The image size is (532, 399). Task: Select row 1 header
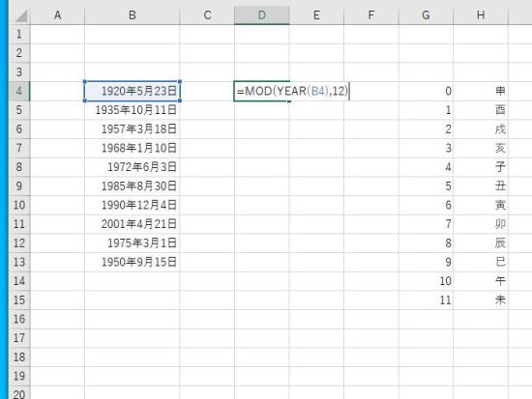pos(19,34)
